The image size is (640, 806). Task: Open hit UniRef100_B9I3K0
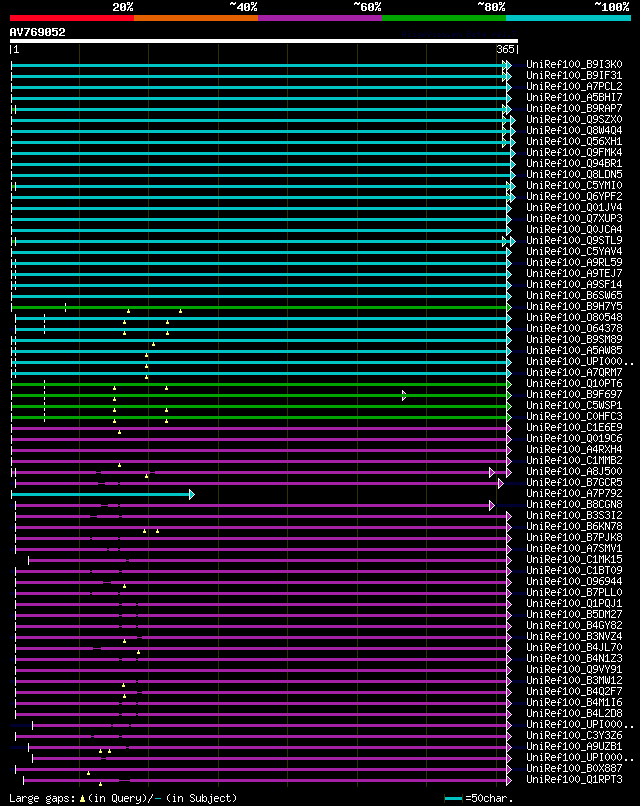point(574,64)
